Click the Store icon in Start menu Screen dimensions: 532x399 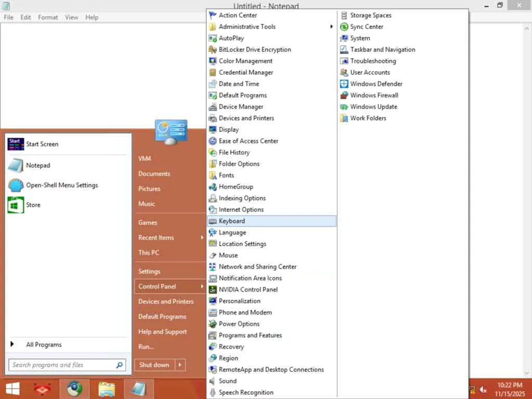click(16, 205)
